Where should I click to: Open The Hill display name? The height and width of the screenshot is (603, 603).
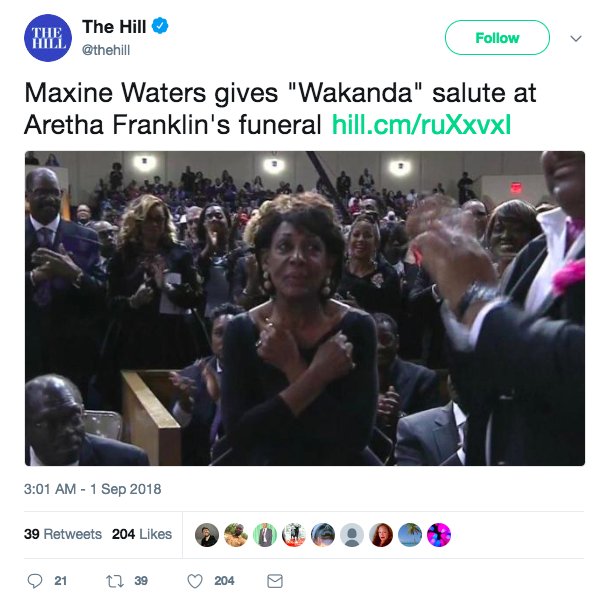(x=114, y=27)
